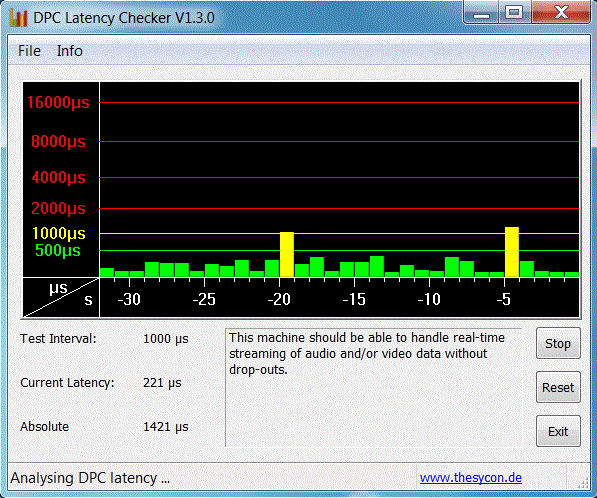597x498 pixels.
Task: Minimize the DPC Latency Checker window
Action: pos(481,12)
